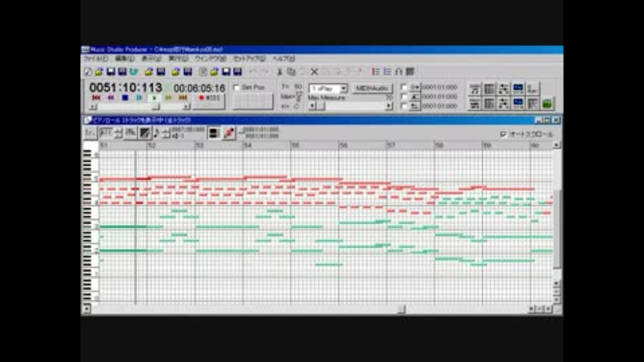Viewport: 644px width, 362px height.
Task: Click icon button beside the bottom locator value
Action: (x=415, y=106)
